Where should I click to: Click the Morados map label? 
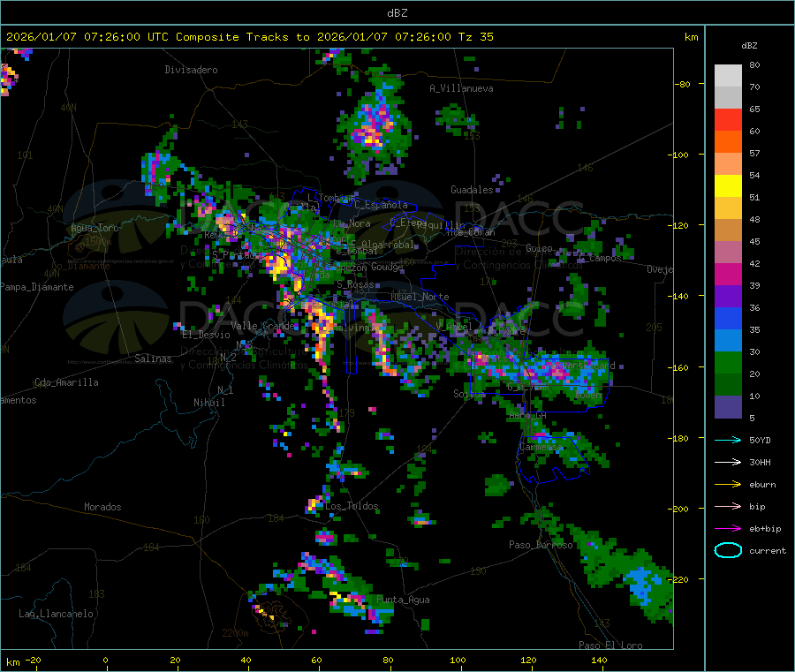(102, 507)
